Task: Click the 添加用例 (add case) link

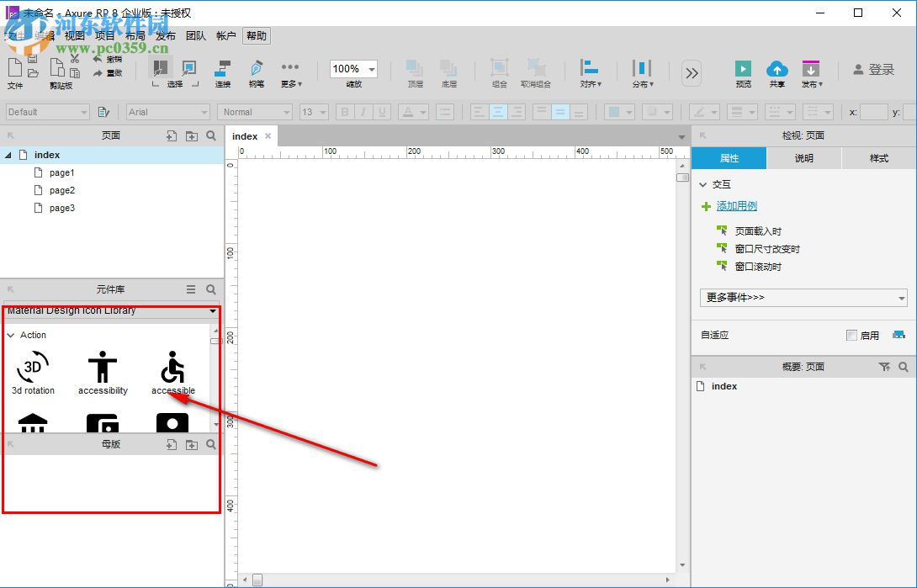Action: coord(736,205)
